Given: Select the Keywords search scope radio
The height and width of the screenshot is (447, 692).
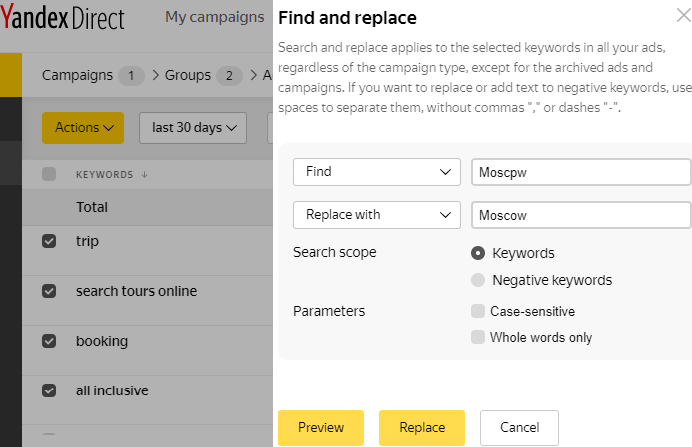Looking at the screenshot, I should [x=478, y=253].
